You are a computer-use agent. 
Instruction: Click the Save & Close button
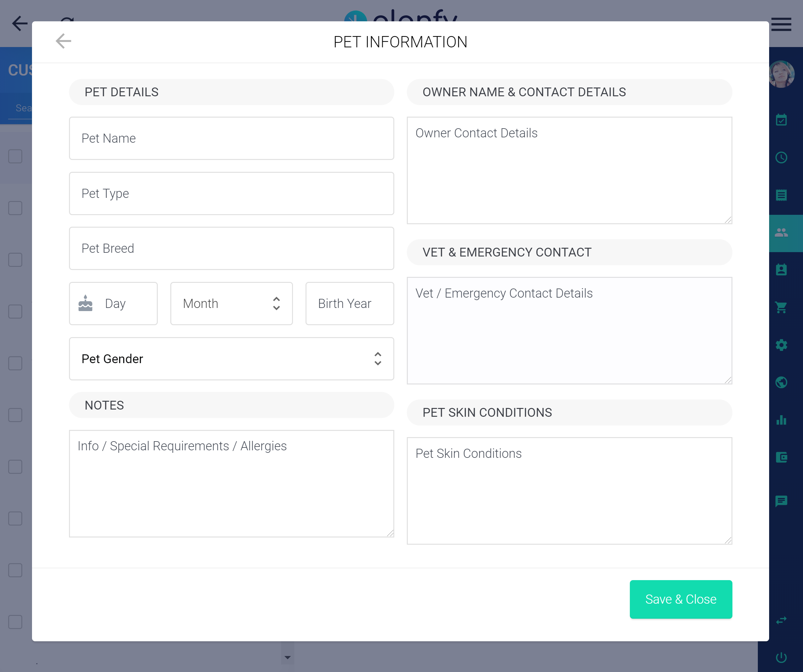681,599
